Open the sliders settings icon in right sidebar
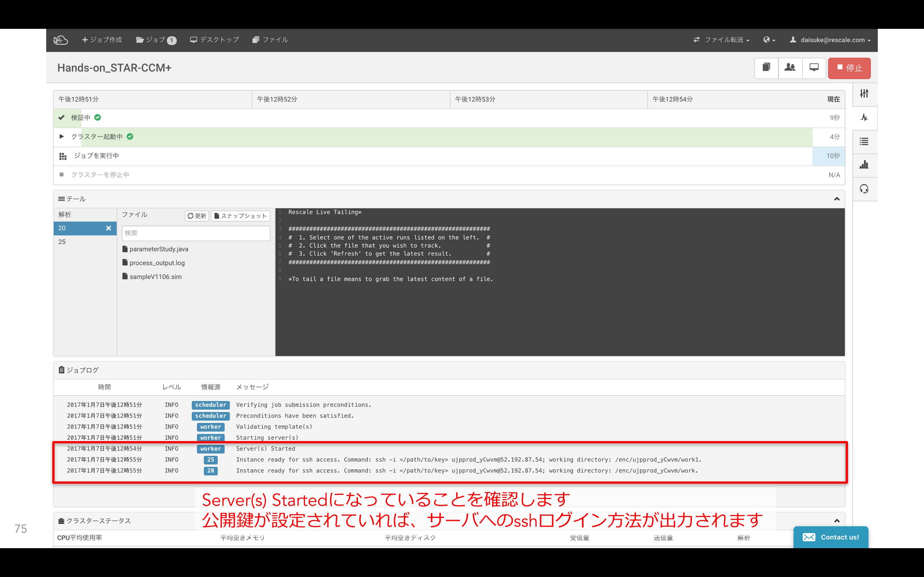The width and height of the screenshot is (924, 577). 864,94
